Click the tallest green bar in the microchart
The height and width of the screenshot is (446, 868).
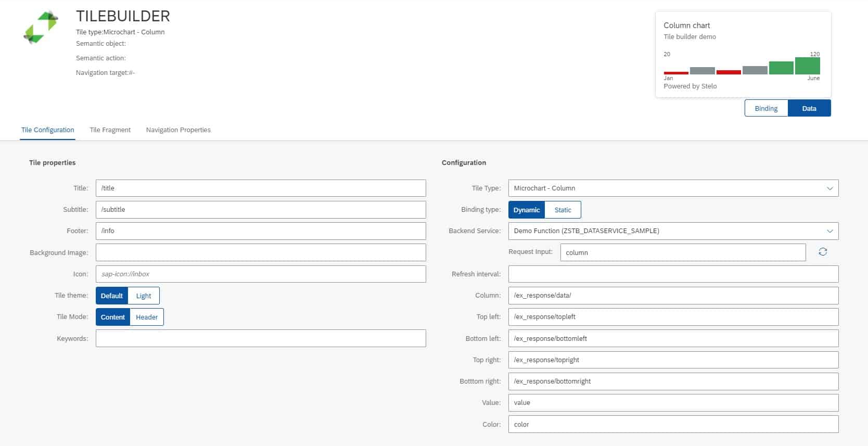point(807,66)
